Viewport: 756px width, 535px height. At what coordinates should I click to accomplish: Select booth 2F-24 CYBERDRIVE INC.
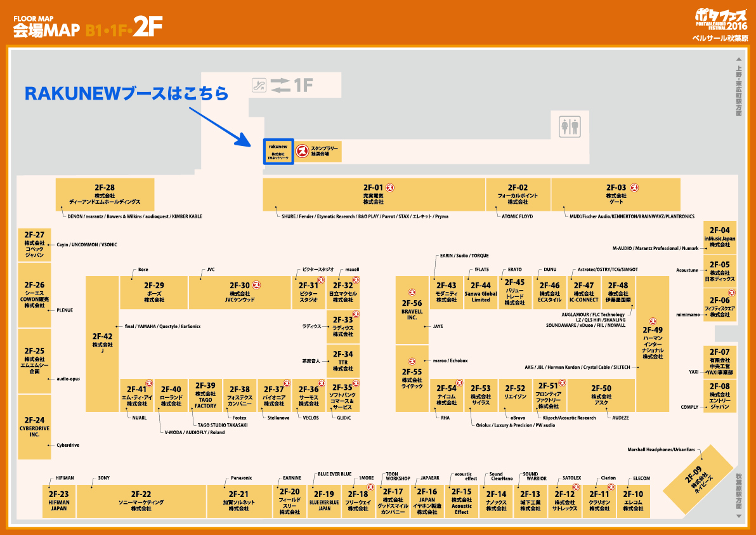pos(34,427)
